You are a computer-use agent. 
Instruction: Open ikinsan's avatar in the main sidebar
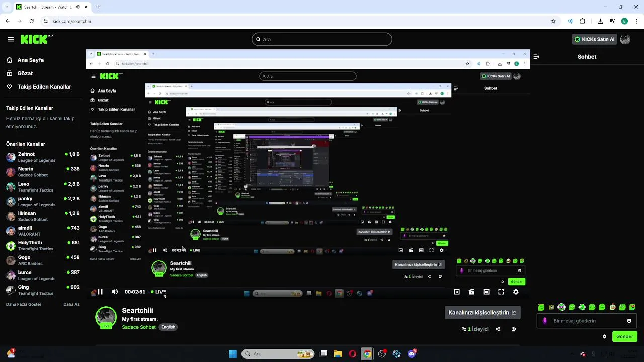11,216
